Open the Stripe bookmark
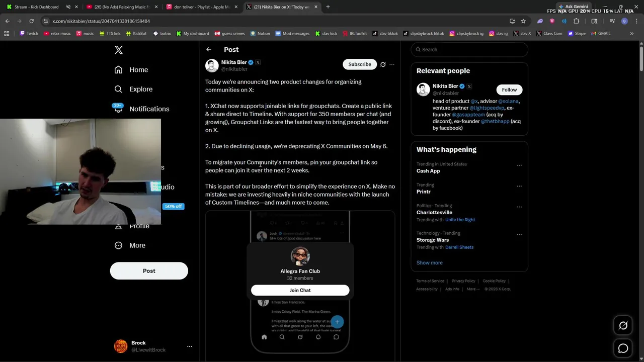Viewport: 644px width, 362px height. (577, 34)
